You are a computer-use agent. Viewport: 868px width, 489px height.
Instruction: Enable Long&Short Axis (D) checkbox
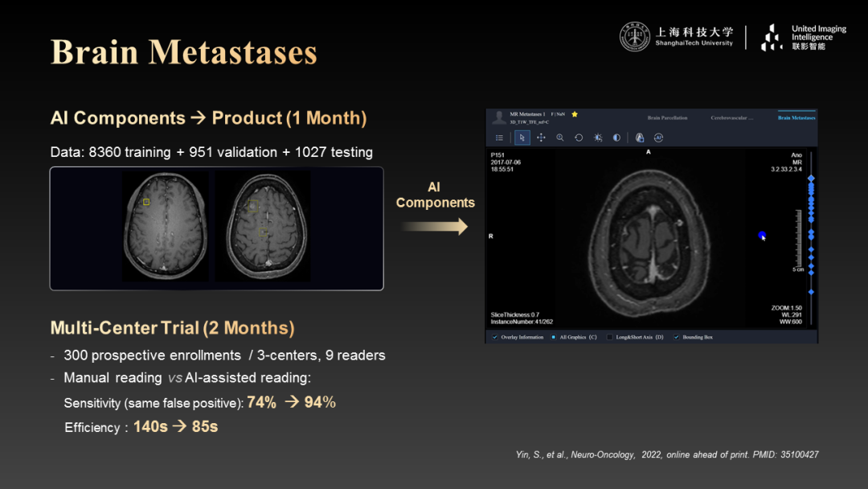(x=610, y=337)
